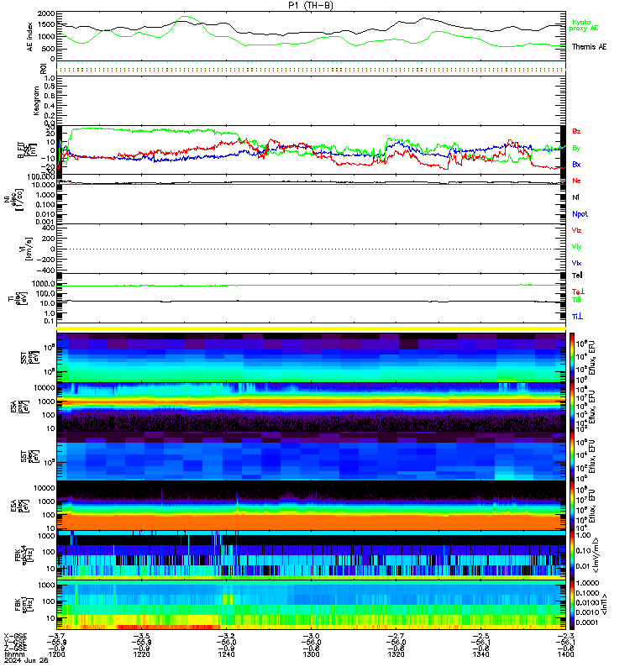The image size is (630, 672).
Task: Click the 1240 time axis label
Action: tap(226, 654)
